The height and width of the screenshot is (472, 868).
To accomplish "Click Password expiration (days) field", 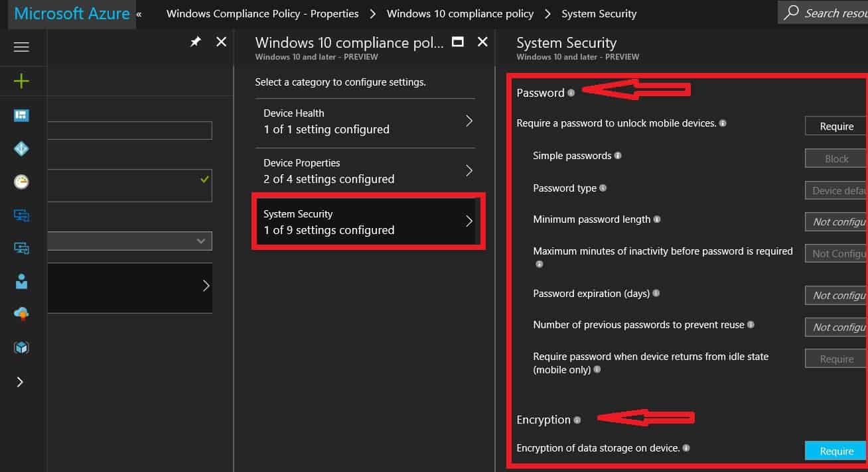I will click(x=836, y=295).
